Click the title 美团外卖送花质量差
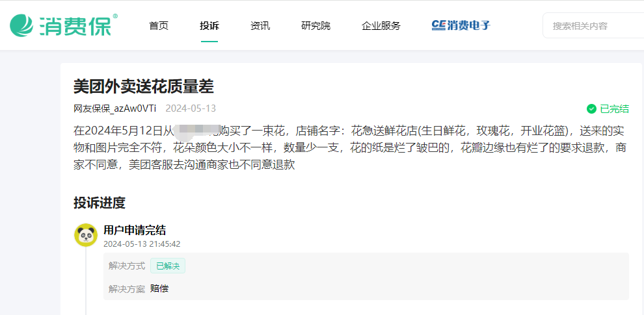Screen dimensions: 644x315 [144, 86]
